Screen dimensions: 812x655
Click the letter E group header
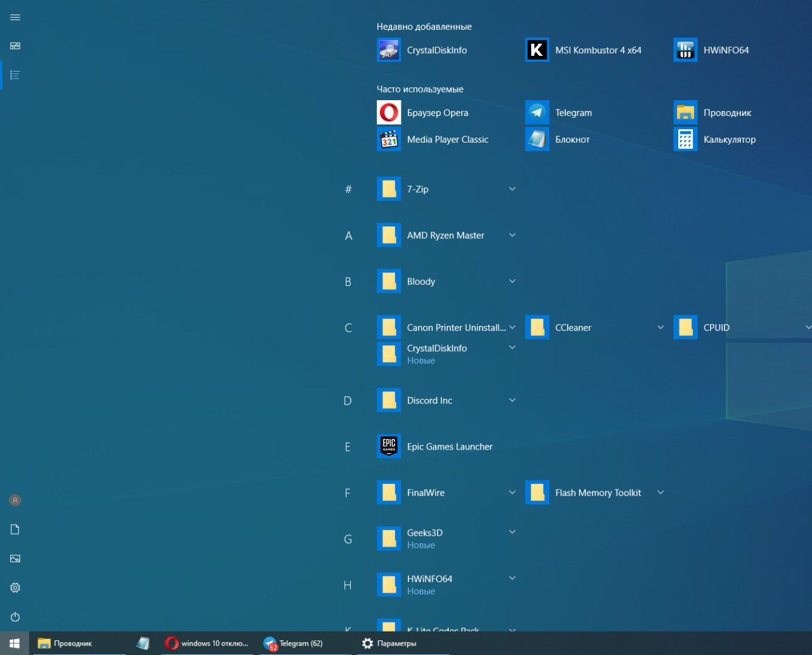coord(348,446)
